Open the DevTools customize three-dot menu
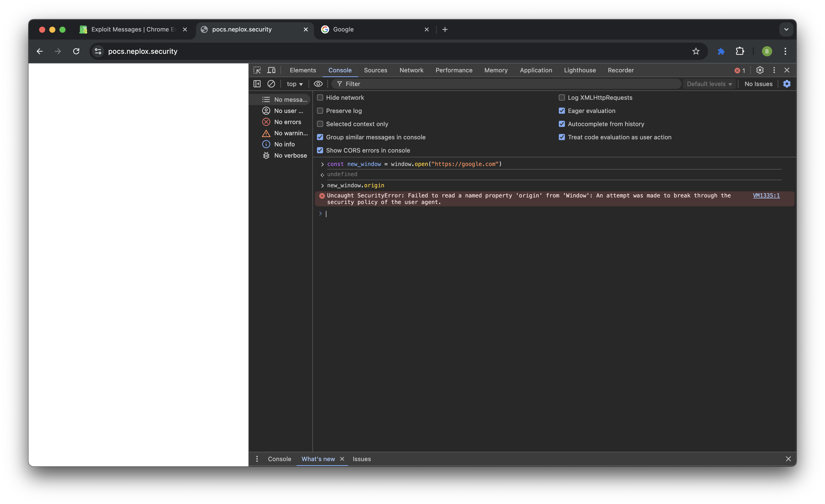The image size is (825, 504). click(774, 70)
